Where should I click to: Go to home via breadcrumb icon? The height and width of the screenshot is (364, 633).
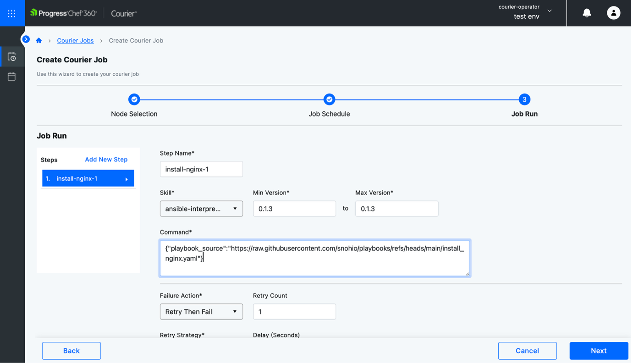pos(39,40)
